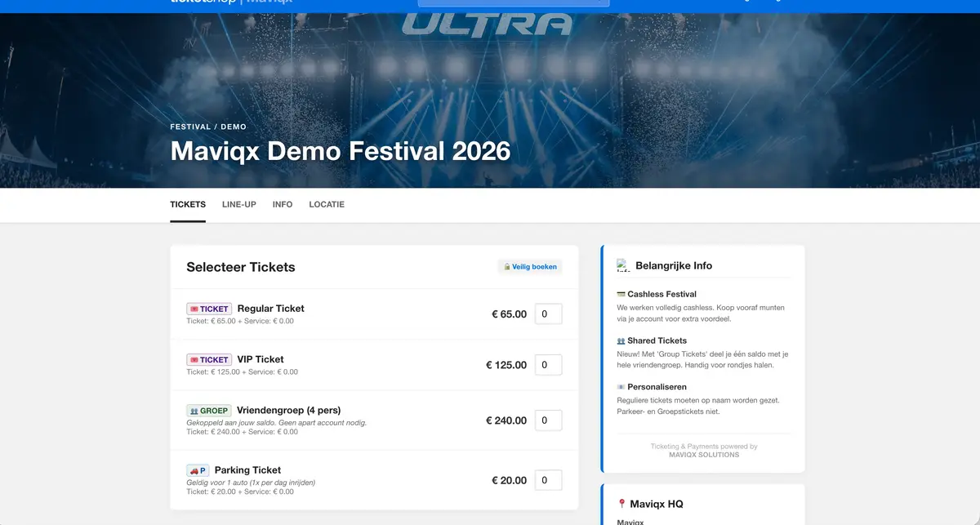Viewport: 980px width, 525px height.
Task: Click the Maviqx Demo Festival 2026 title
Action: click(339, 151)
